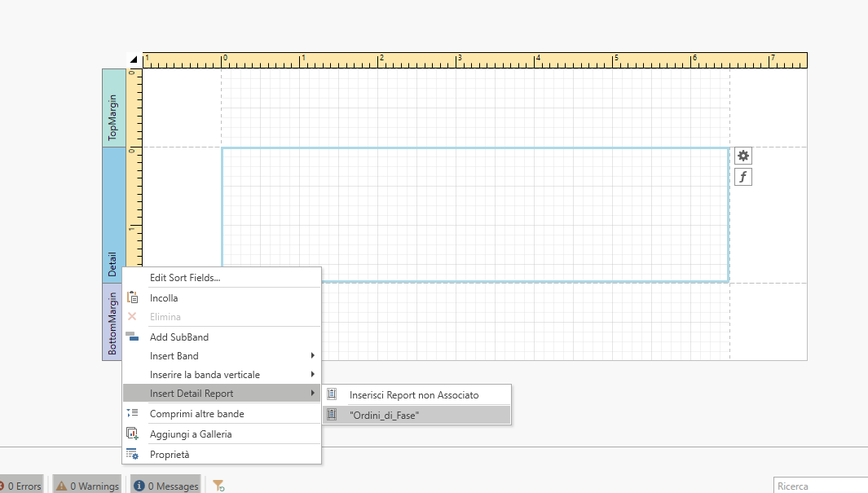Open the band smart tag gear icon
868x493 pixels.
[742, 156]
